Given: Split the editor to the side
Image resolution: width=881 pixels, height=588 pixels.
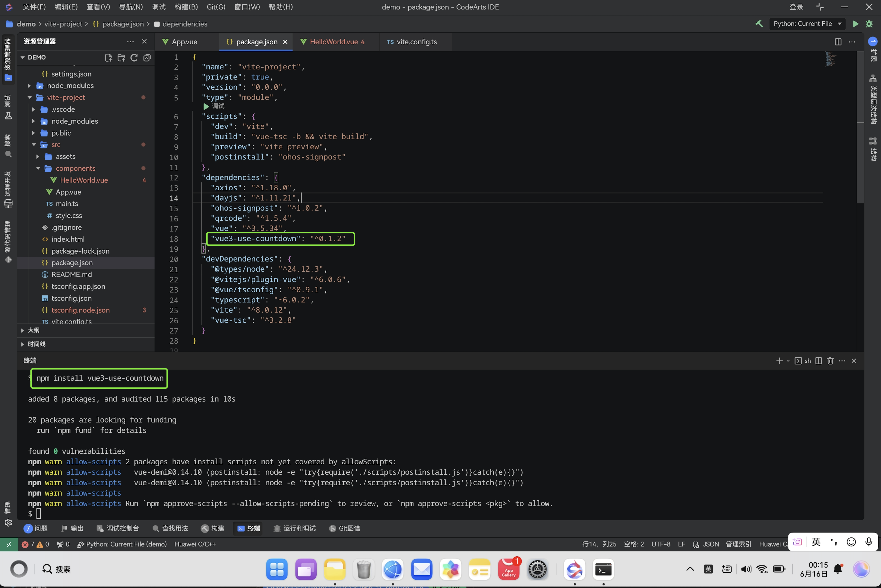Looking at the screenshot, I should tap(838, 42).
